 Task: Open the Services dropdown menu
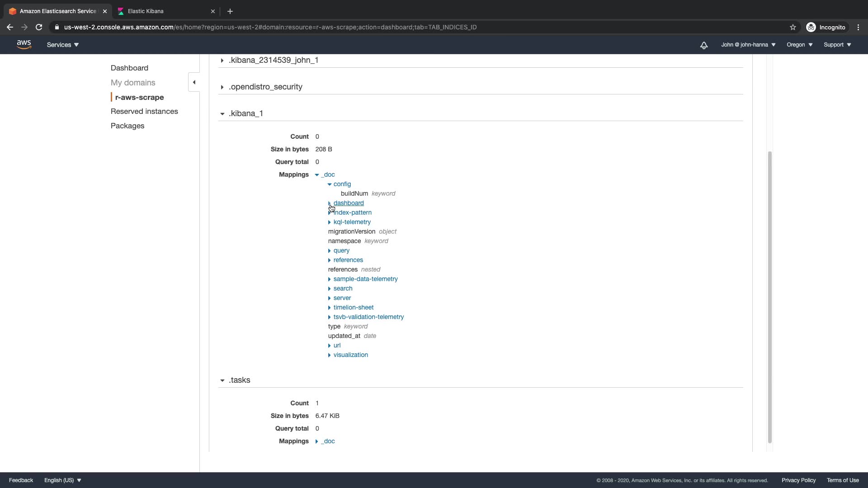[63, 45]
